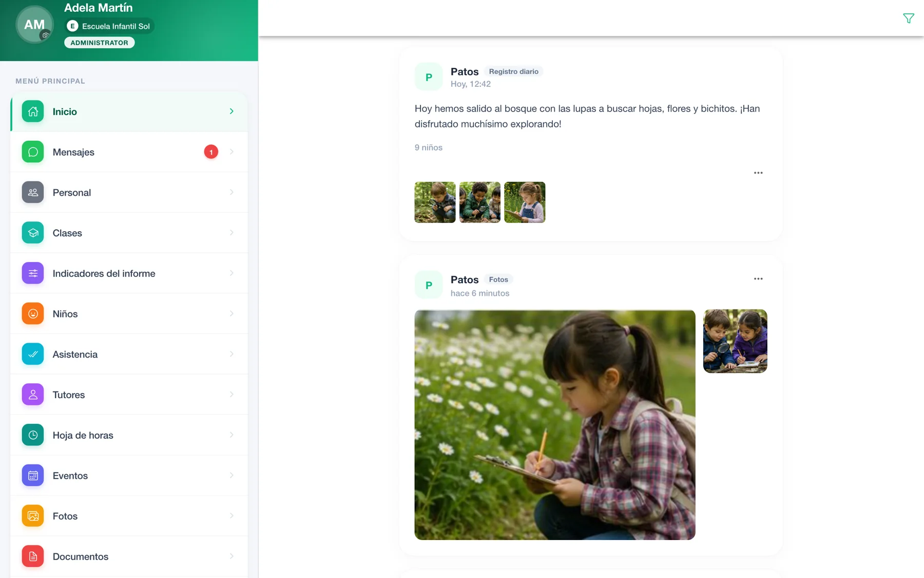Click the Fotos picture icon

pyautogui.click(x=33, y=516)
